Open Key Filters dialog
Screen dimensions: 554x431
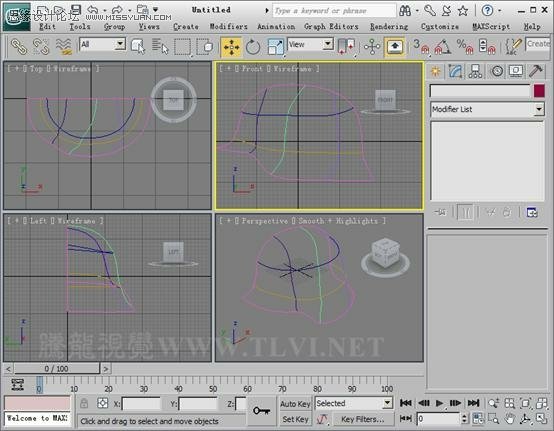click(x=362, y=419)
